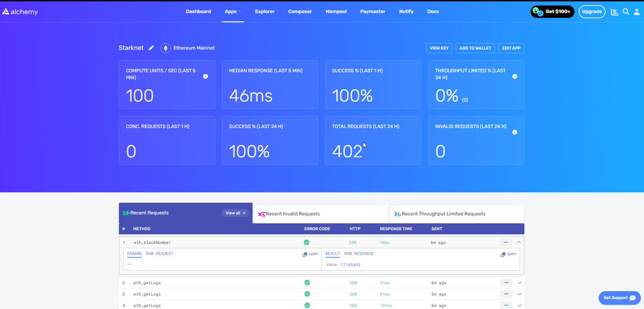Copy the eth_blockNumber response result

click(508, 254)
